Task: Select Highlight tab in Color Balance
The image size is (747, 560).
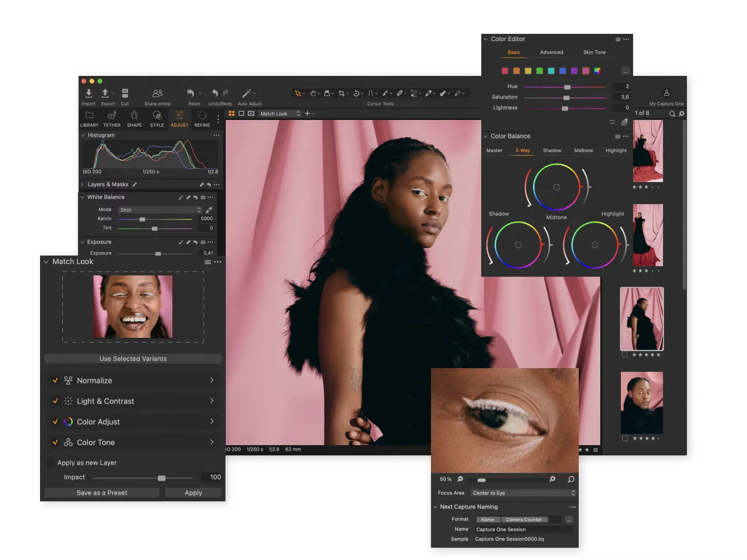Action: click(x=616, y=151)
